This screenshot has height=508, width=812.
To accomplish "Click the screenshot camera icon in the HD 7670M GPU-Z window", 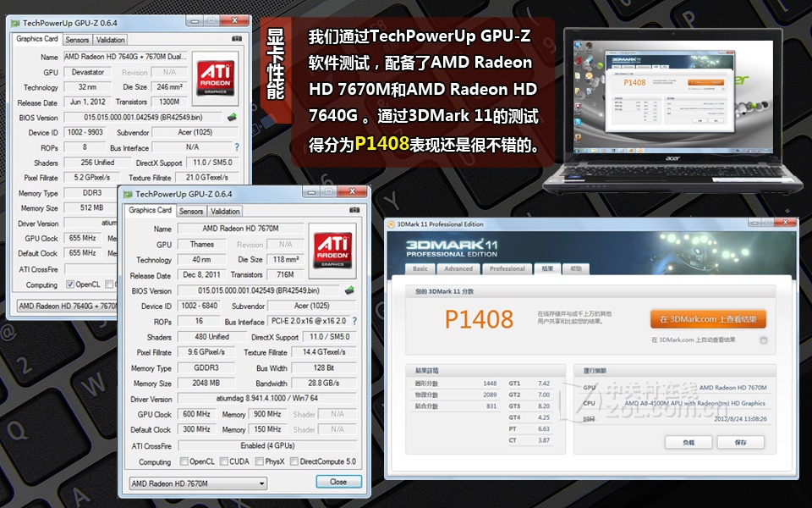I will pos(353,210).
